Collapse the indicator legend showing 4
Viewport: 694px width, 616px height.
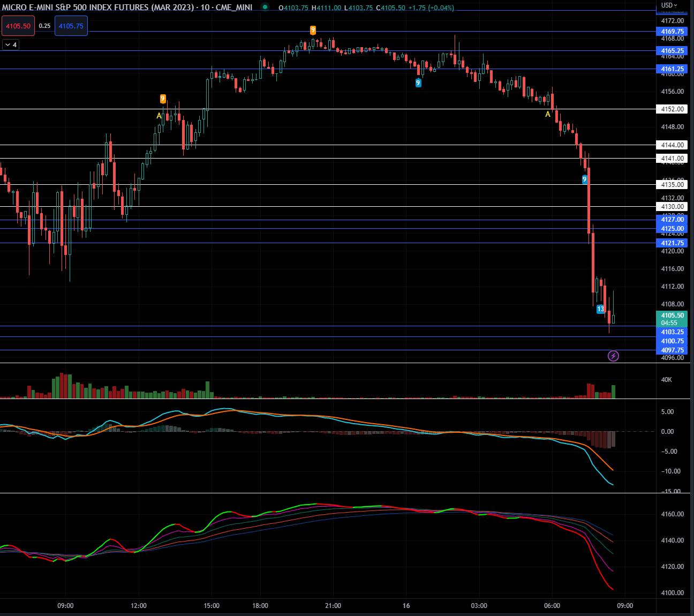click(x=11, y=45)
